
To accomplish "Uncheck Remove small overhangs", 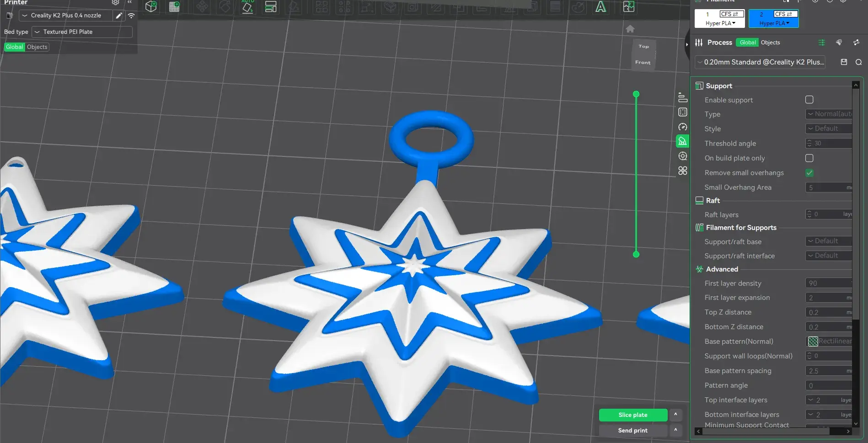I will (809, 173).
